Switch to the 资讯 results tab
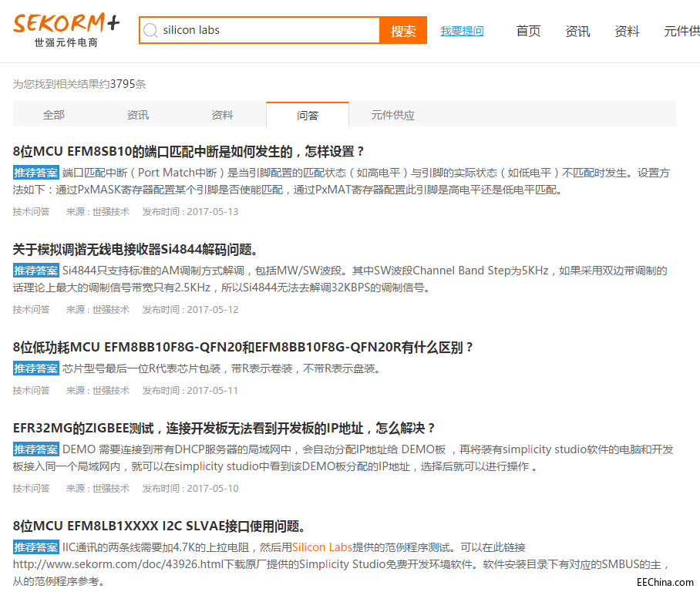The width and height of the screenshot is (700, 592). point(138,115)
